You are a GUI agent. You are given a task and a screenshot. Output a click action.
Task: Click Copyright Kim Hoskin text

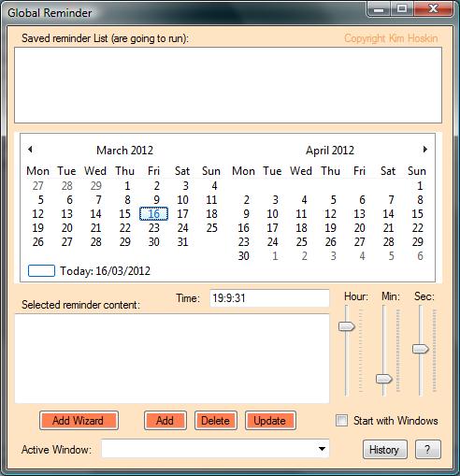(391, 38)
